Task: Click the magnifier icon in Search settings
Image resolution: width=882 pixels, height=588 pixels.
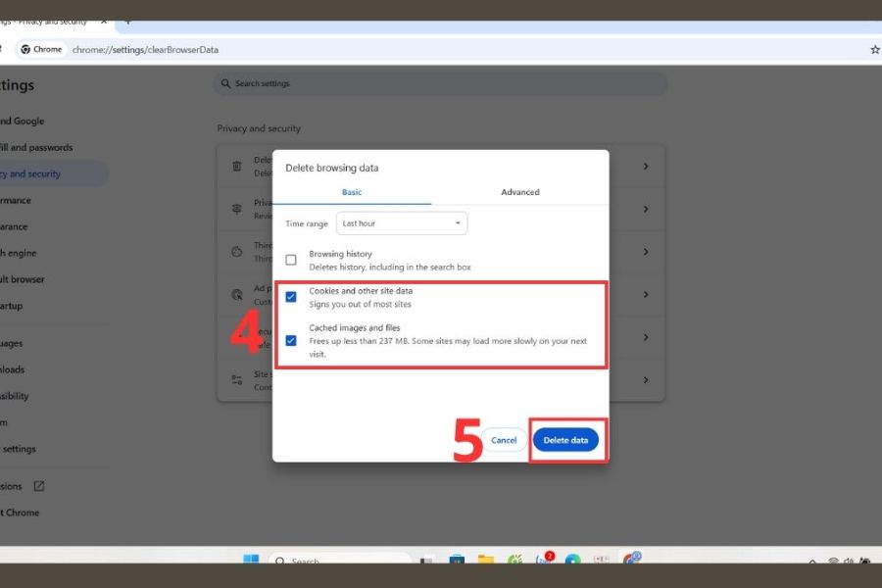Action: tap(225, 84)
